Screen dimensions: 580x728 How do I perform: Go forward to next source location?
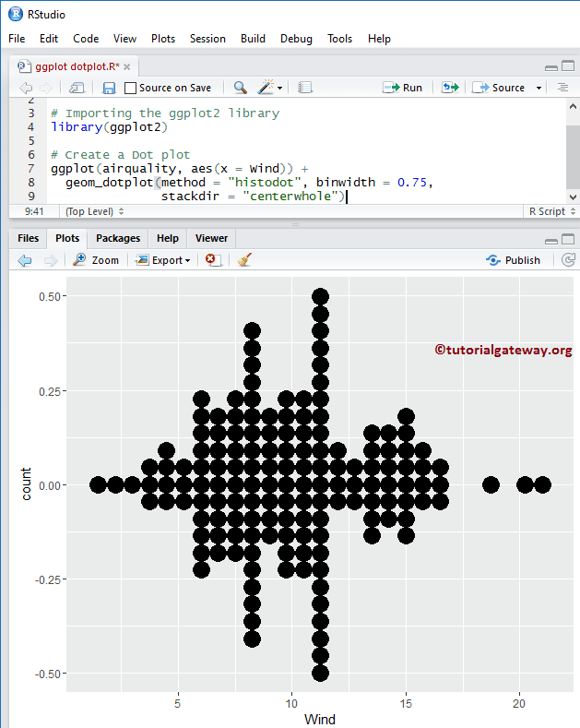46,88
